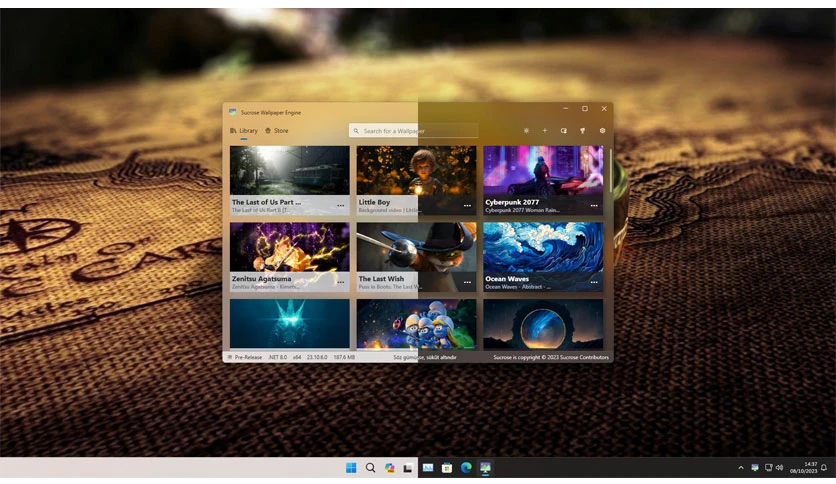Select the Smurfs wallpaper thumbnail

tap(416, 324)
